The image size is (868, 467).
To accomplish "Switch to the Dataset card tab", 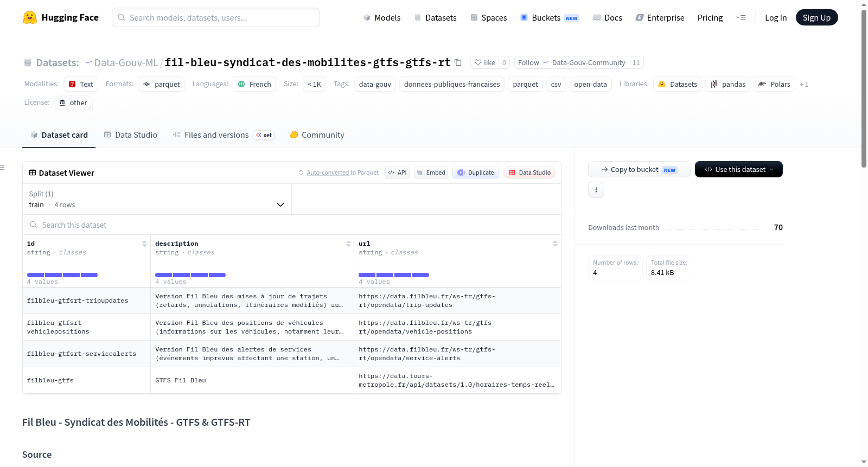I will [x=59, y=135].
